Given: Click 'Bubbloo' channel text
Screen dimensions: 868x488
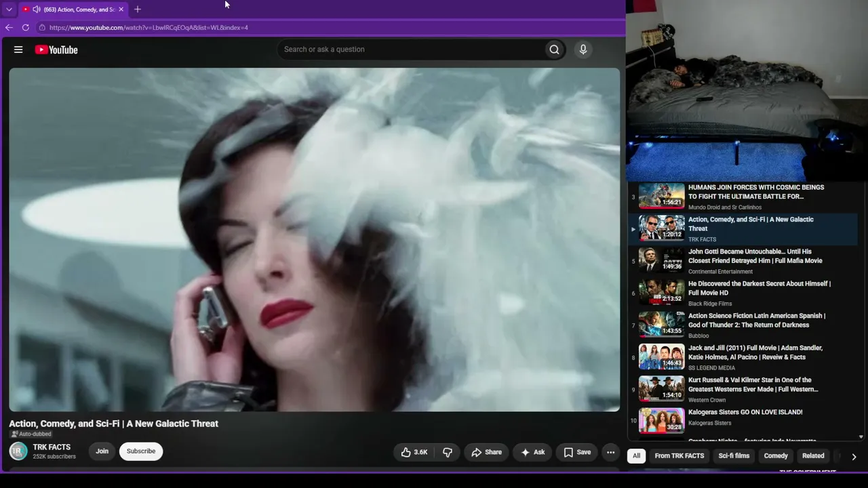Looking at the screenshot, I should point(698,336).
